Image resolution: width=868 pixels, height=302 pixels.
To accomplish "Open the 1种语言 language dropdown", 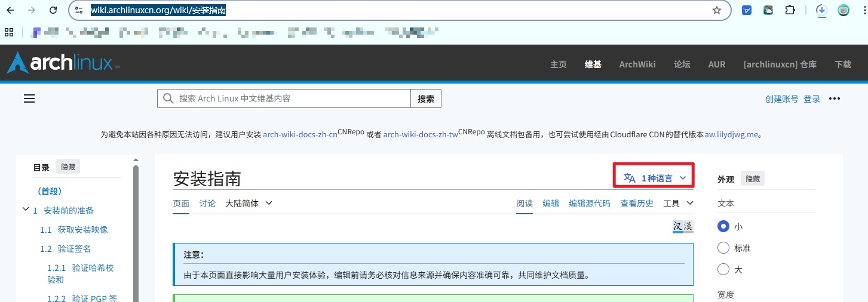I will point(655,178).
